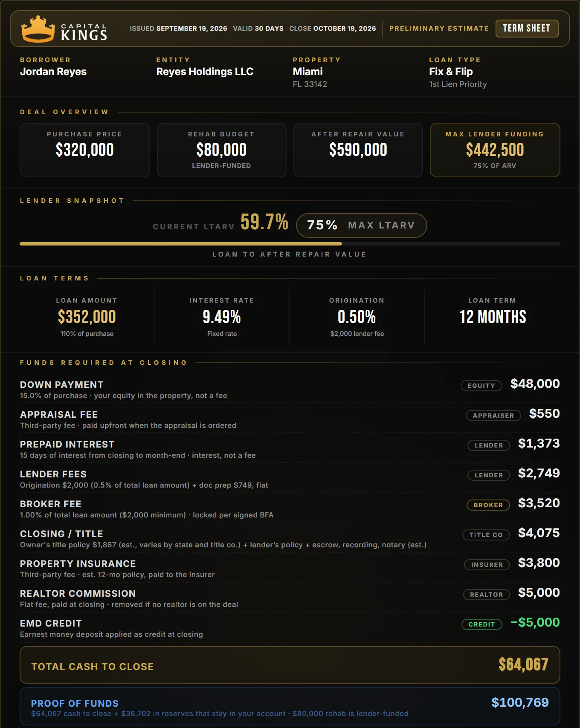Screen dimensions: 580x728
Task: Select the $1,373 prepaid interest amount
Action: pyautogui.click(x=539, y=444)
